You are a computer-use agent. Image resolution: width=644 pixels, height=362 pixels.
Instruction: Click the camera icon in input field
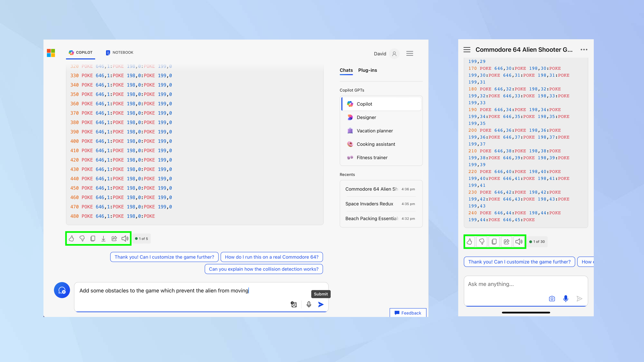[552, 299]
